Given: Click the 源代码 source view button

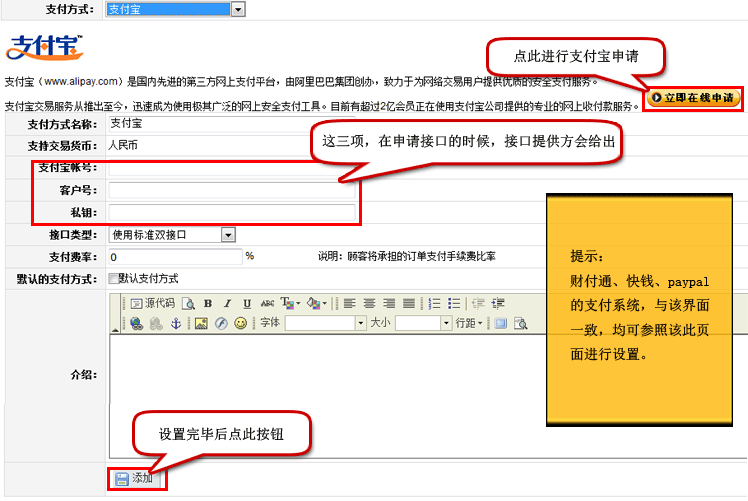Looking at the screenshot, I should point(153,303).
